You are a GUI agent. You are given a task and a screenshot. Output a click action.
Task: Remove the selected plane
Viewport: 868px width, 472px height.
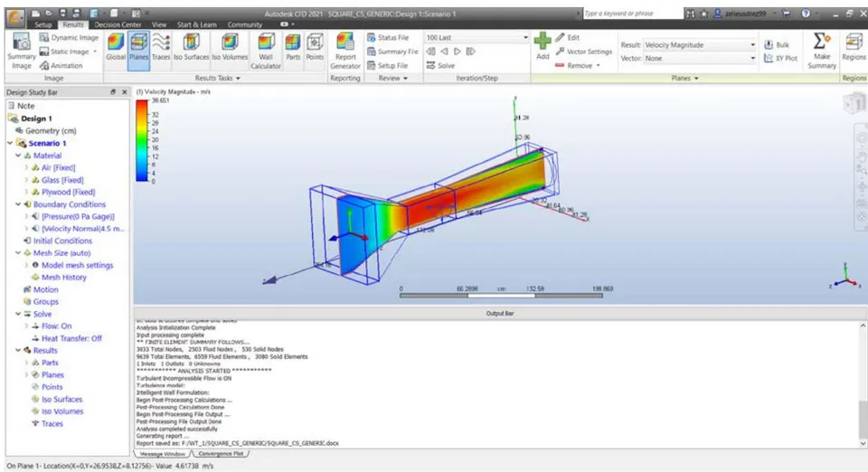(578, 65)
